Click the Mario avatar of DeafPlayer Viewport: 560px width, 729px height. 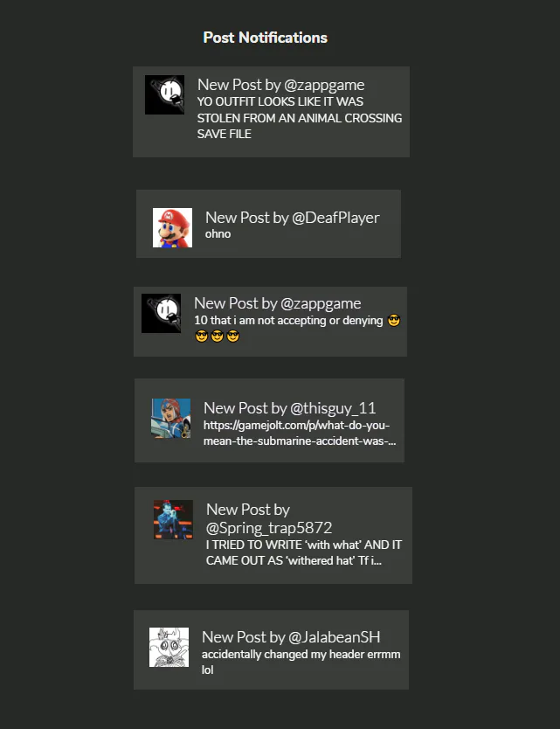coord(172,227)
